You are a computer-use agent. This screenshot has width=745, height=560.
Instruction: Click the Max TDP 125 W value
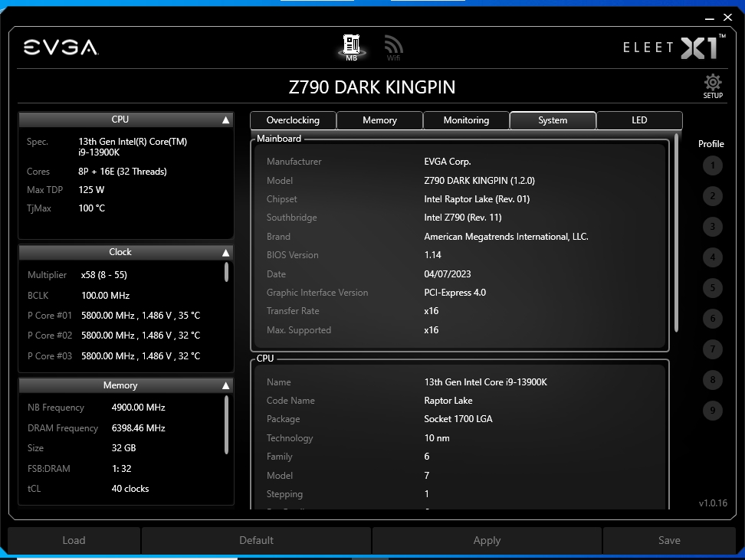coord(91,190)
